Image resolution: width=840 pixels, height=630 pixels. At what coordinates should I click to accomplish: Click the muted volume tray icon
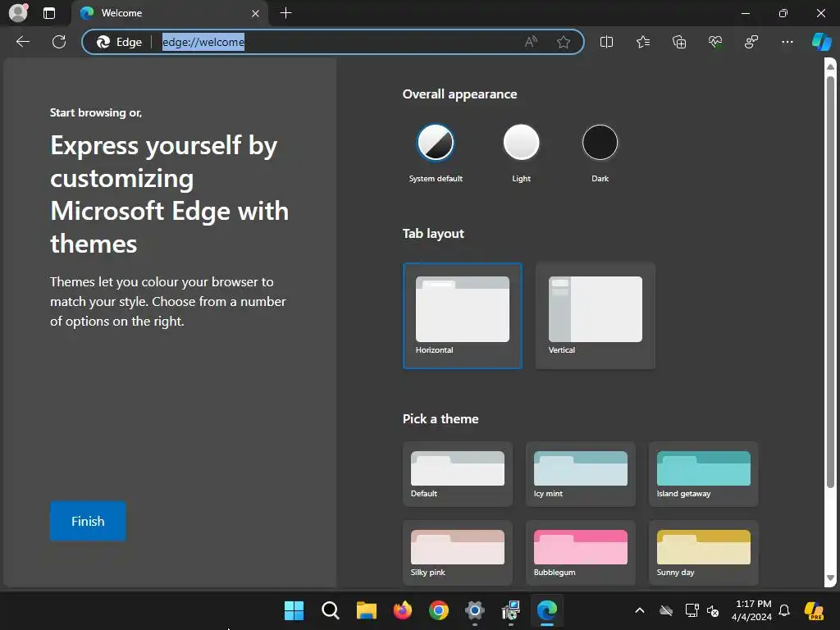[713, 610]
